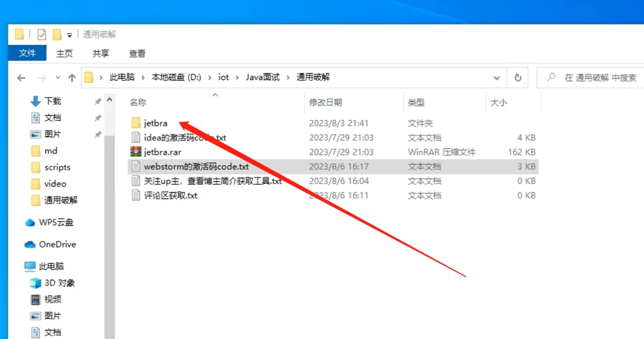Sort by 大小 column header
Image resolution: width=644 pixels, height=339 pixels.
499,103
